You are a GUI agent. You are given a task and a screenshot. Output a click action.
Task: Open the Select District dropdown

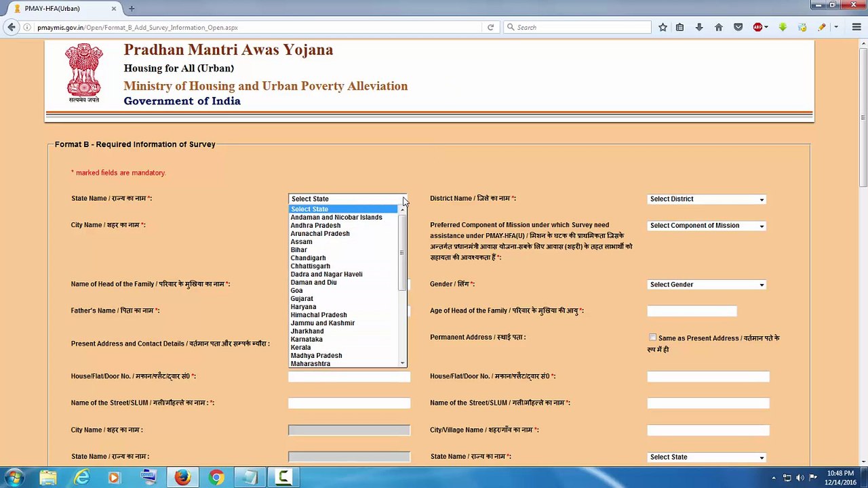707,199
